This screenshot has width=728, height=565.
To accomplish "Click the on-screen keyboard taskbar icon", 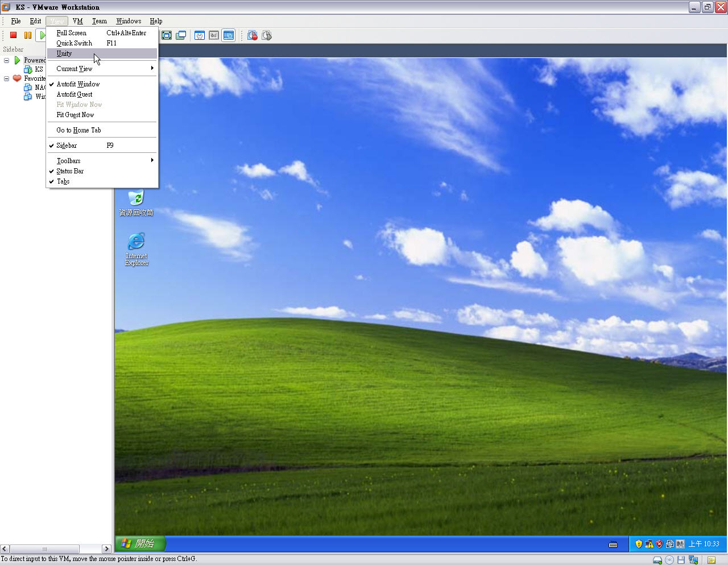I will (x=613, y=544).
